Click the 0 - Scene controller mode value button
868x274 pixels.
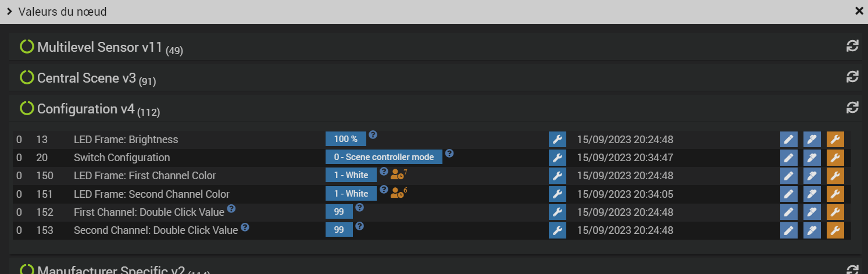point(384,157)
